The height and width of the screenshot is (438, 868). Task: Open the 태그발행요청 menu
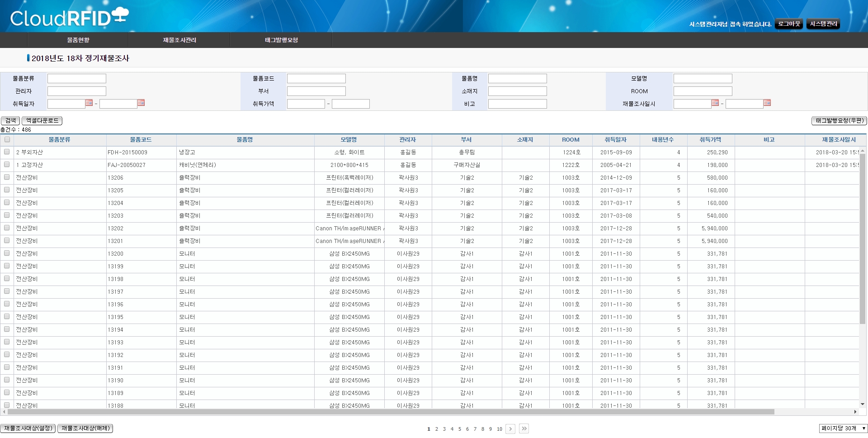(x=281, y=40)
